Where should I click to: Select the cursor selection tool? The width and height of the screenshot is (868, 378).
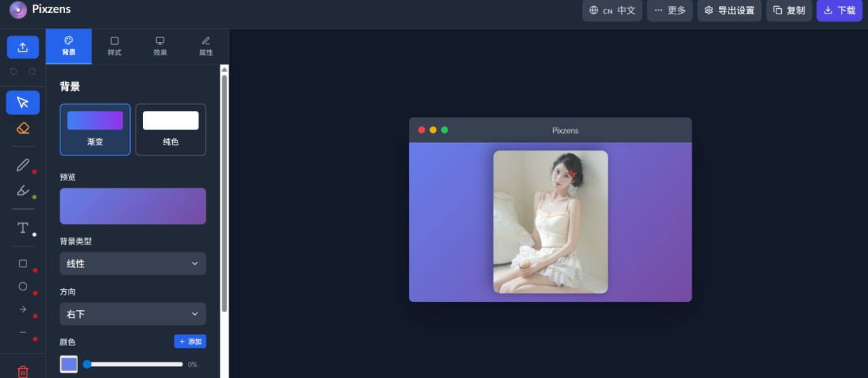23,102
